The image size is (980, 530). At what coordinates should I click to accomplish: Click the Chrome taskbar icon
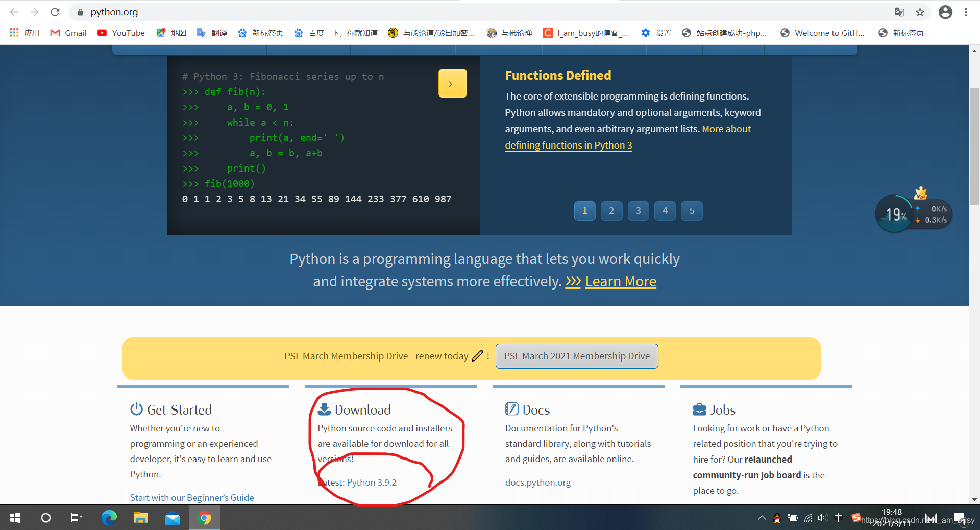pyautogui.click(x=204, y=518)
